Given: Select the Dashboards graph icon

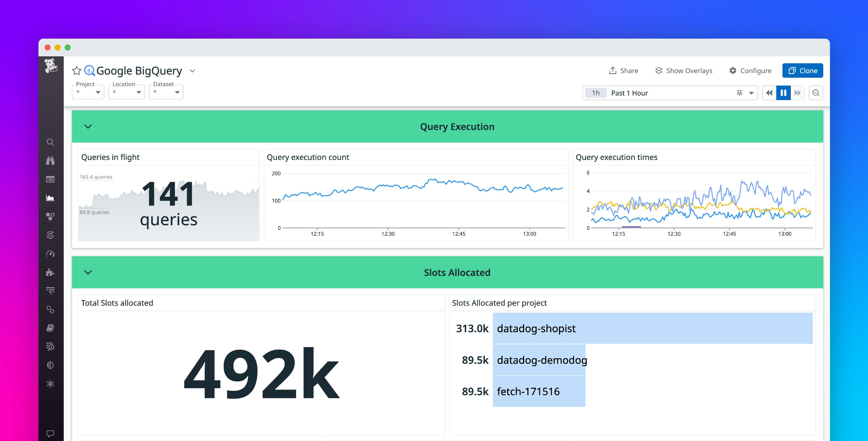Looking at the screenshot, I should [50, 198].
